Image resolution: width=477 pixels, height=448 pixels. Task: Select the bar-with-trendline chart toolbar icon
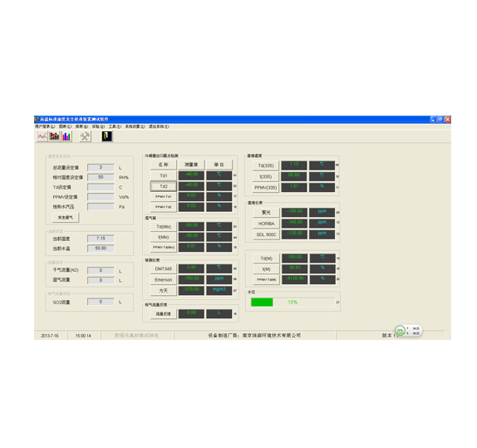(x=54, y=136)
